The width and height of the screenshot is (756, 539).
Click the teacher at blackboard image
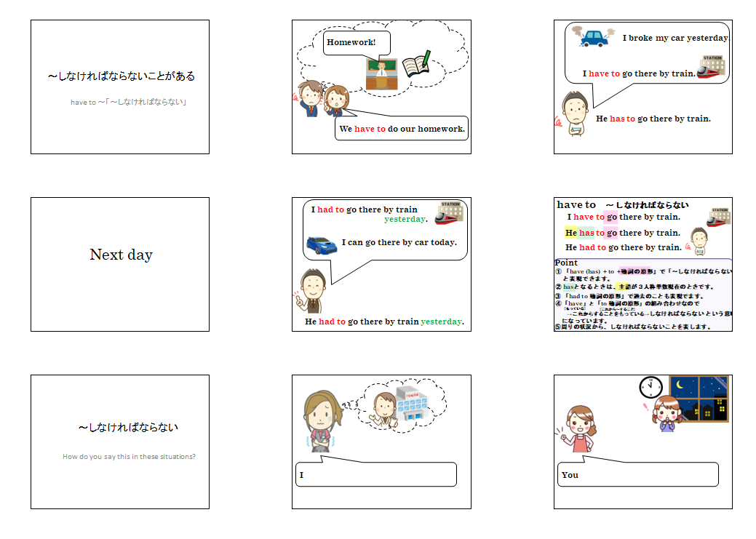(x=381, y=74)
